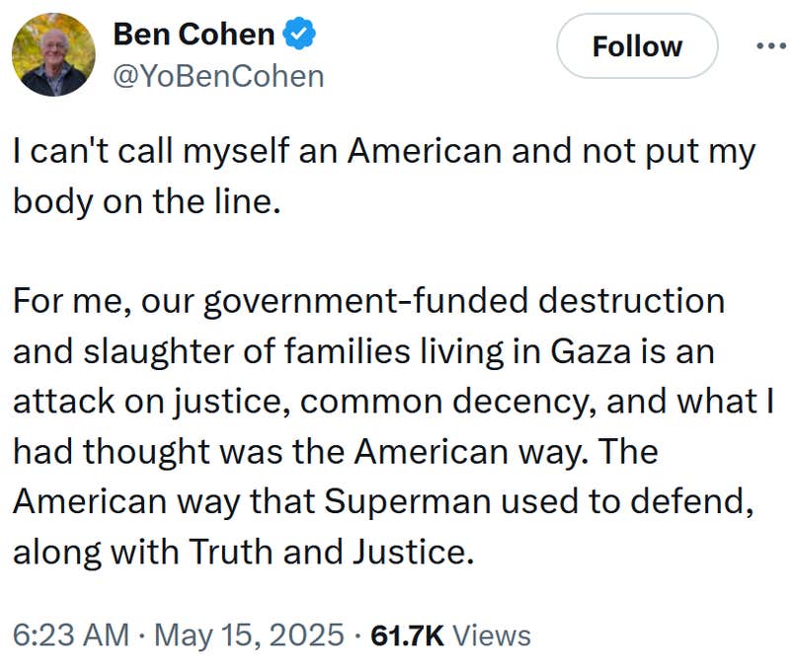Click the Ben Cohen display name
Viewport: 790px width, 672px height.
point(194,35)
